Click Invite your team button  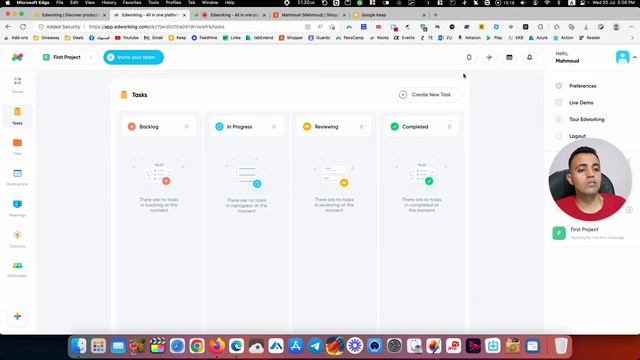[x=133, y=57]
